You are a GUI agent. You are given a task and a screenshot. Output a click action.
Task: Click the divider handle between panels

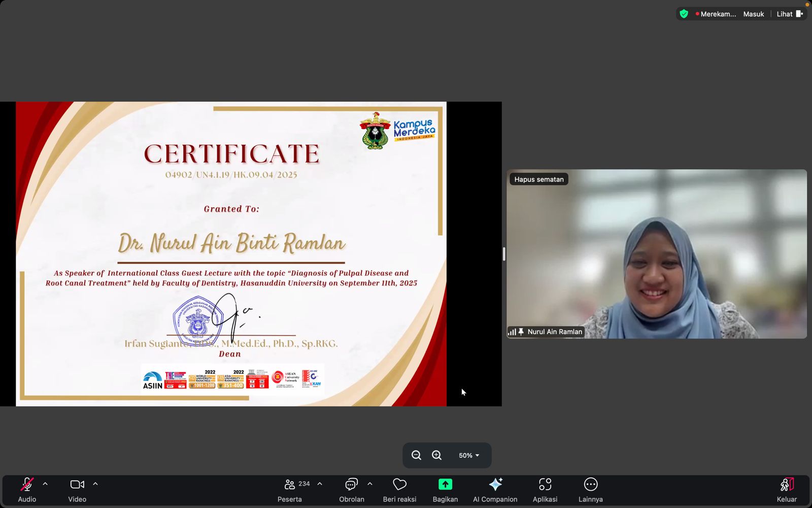(504, 254)
